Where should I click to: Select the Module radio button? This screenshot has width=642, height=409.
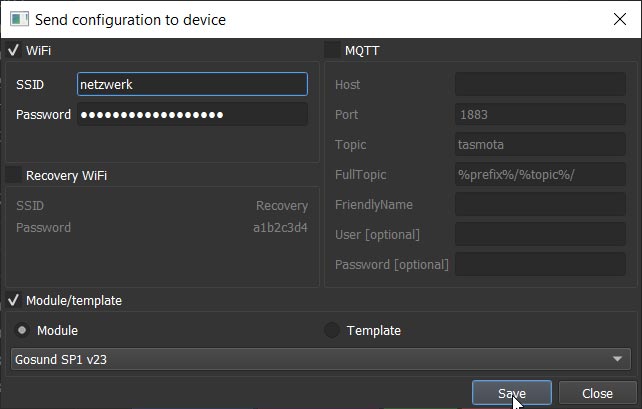point(22,330)
